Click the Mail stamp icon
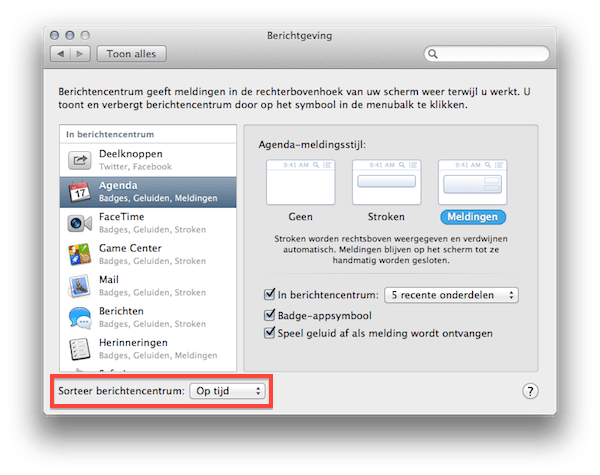The width and height of the screenshot is (600, 475). click(80, 286)
